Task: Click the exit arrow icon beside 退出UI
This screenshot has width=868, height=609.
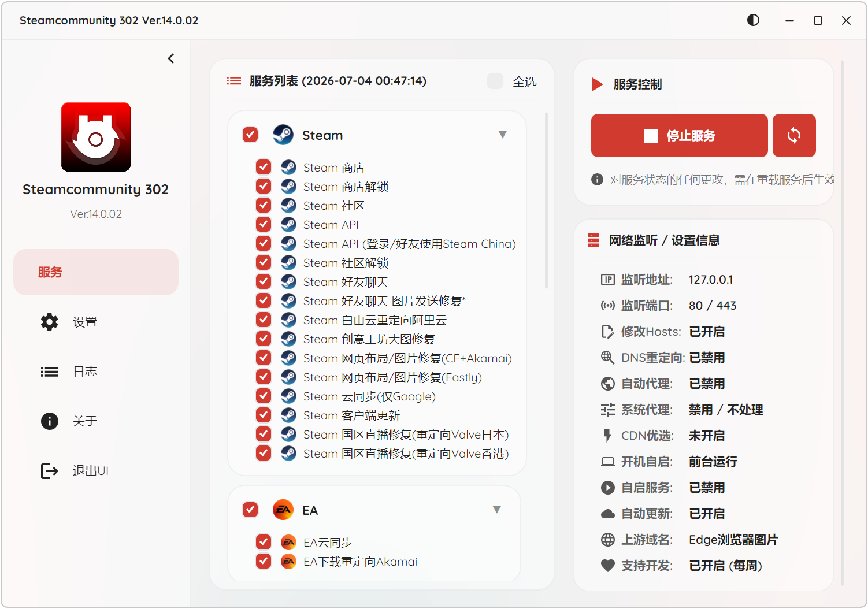Action: coord(50,471)
